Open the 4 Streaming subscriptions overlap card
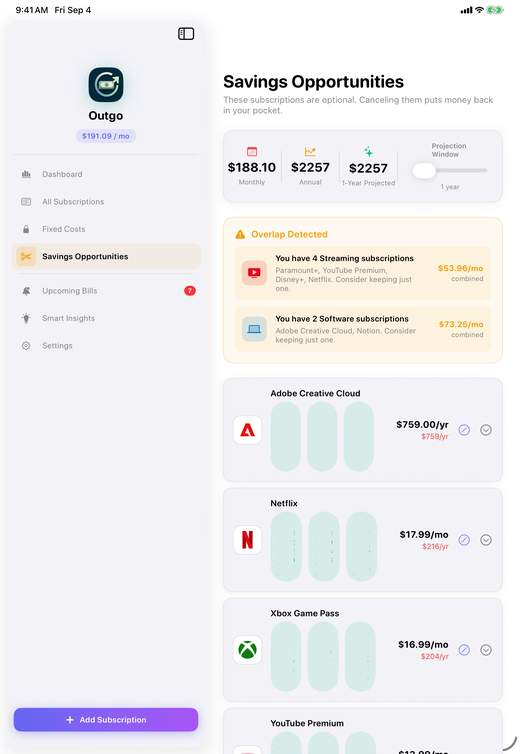The height and width of the screenshot is (754, 520). pos(363,273)
